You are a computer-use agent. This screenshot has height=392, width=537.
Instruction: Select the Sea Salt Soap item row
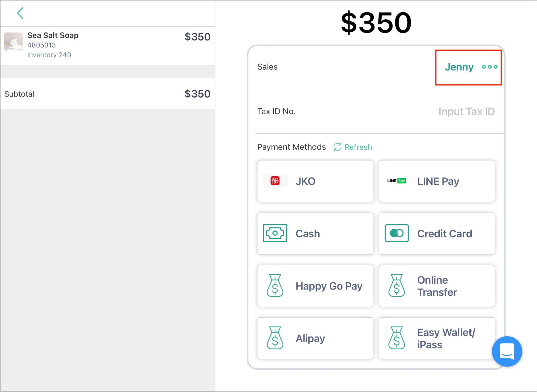click(x=107, y=46)
